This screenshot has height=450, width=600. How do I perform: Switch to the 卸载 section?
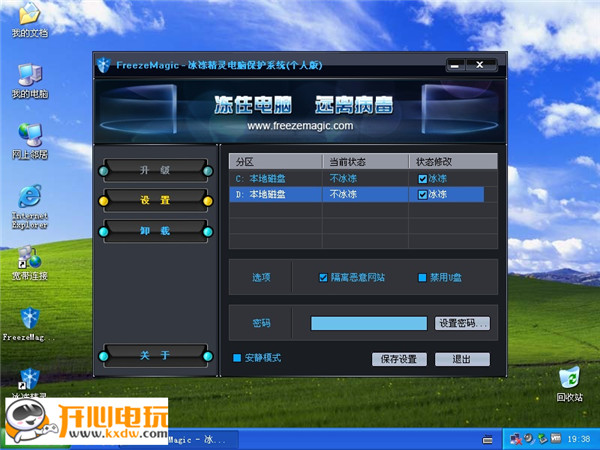(x=155, y=231)
